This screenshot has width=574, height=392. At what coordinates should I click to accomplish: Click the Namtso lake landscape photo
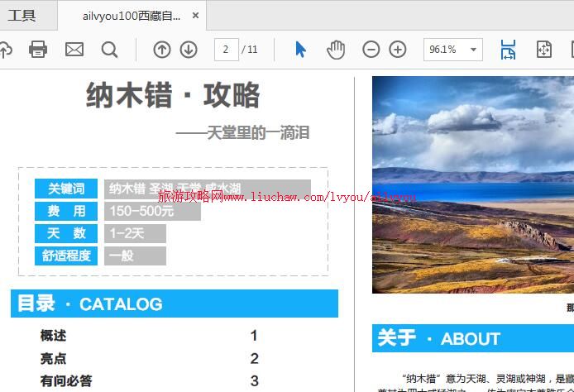click(x=472, y=184)
